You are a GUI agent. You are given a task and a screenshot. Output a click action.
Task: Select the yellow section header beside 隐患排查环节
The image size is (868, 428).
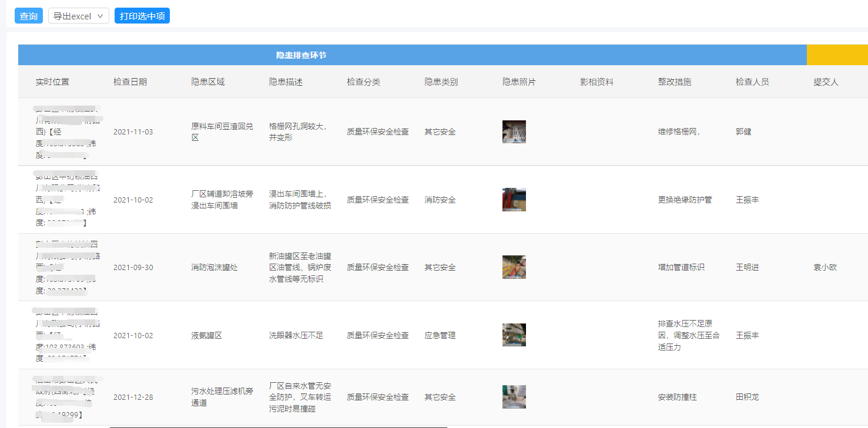[837, 55]
